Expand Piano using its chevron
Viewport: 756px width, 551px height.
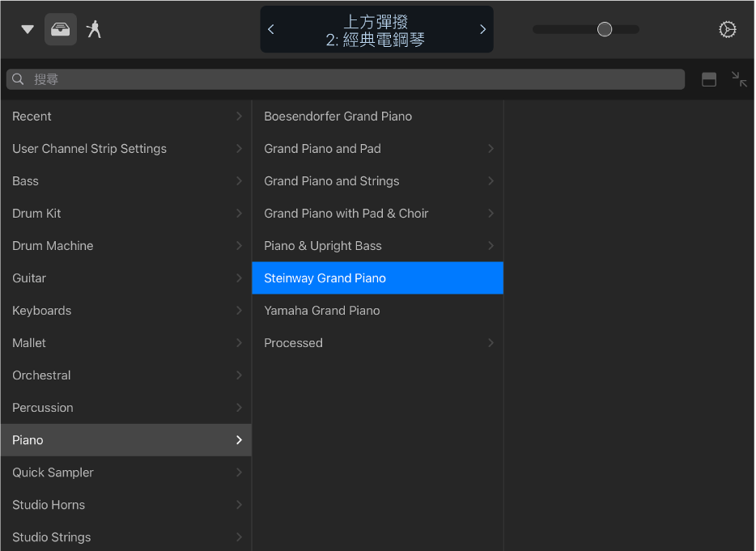pyautogui.click(x=239, y=440)
